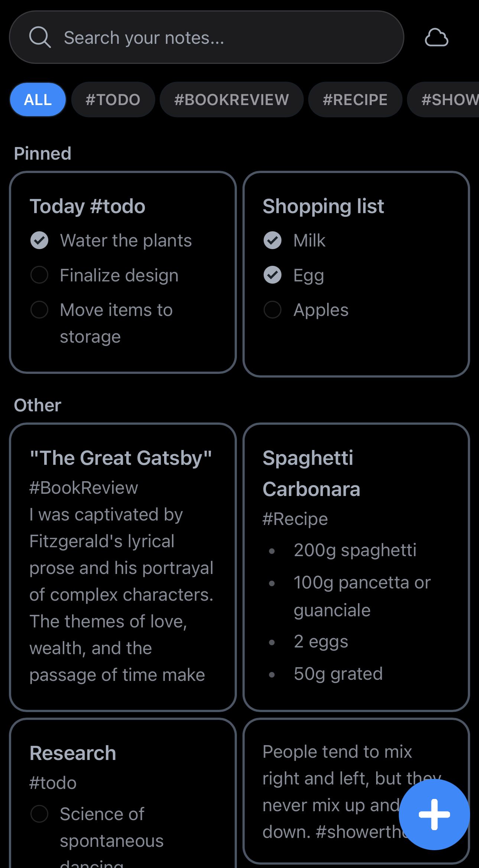Select the ALL filter tab
The image size is (479, 868).
(x=38, y=99)
